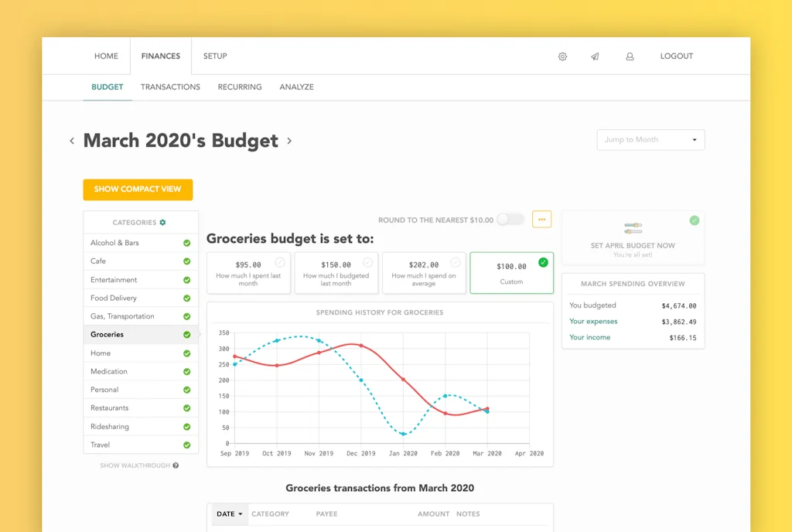Click the green check beside Groceries
Viewport: 792px width, 532px height.
(x=187, y=335)
